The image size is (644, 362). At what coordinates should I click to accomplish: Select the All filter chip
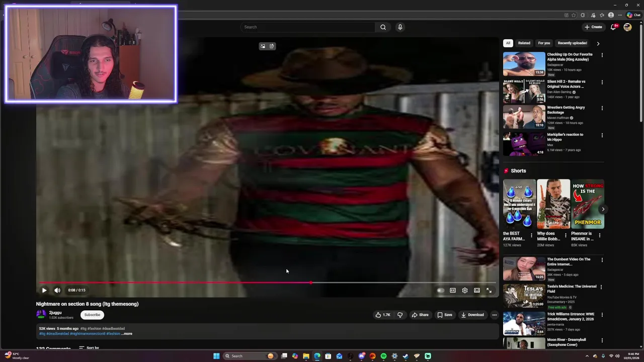click(x=508, y=43)
